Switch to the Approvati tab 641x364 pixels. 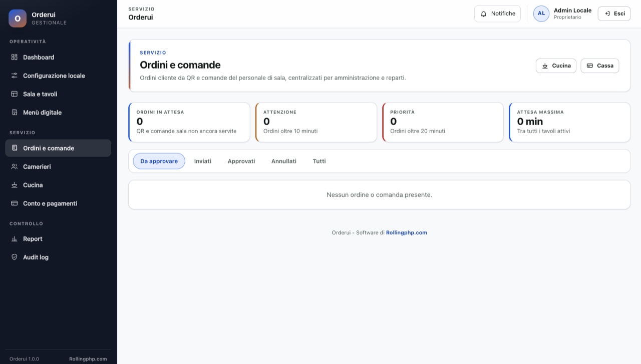[241, 161]
